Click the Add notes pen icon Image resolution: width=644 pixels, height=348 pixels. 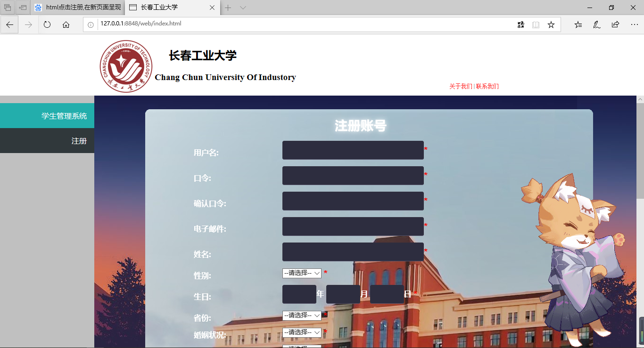[596, 24]
